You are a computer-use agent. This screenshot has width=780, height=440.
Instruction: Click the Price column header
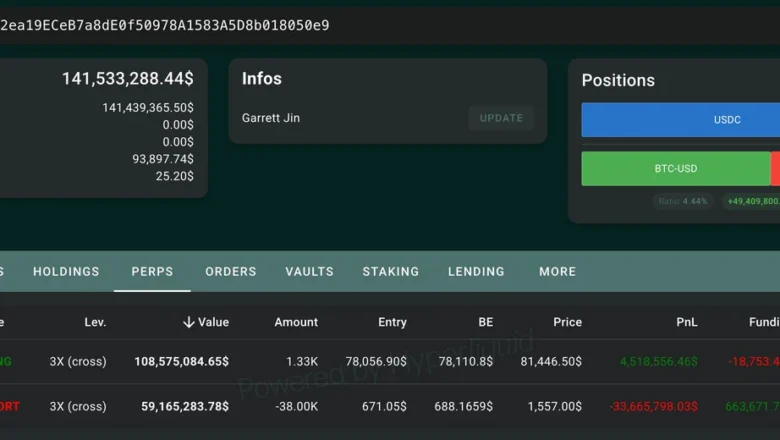[x=567, y=322]
